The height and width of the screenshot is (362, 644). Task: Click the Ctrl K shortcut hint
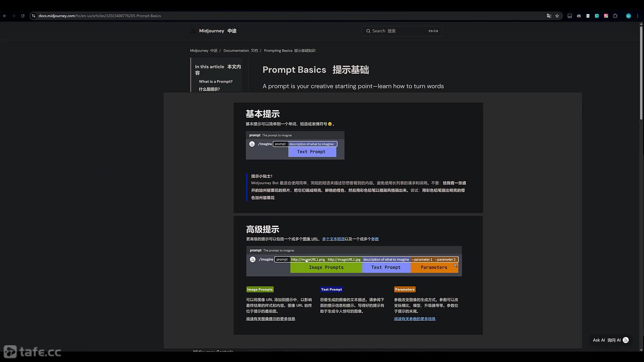coord(433,31)
